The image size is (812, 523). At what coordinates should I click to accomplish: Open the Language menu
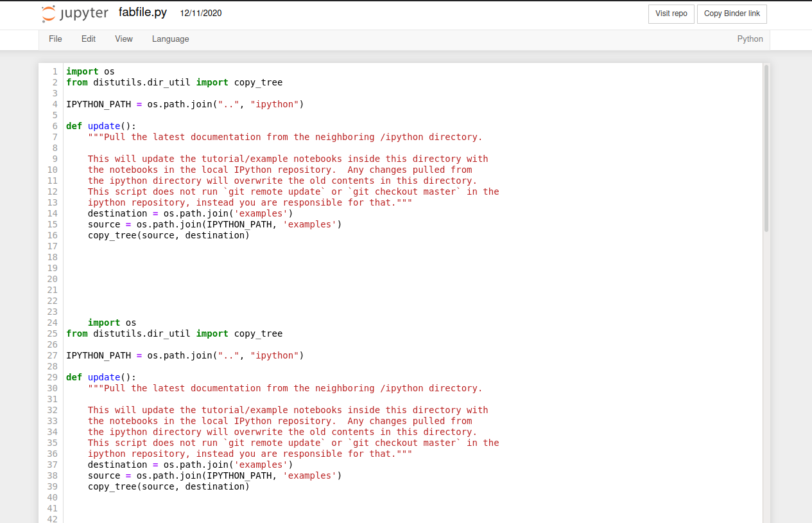[170, 39]
